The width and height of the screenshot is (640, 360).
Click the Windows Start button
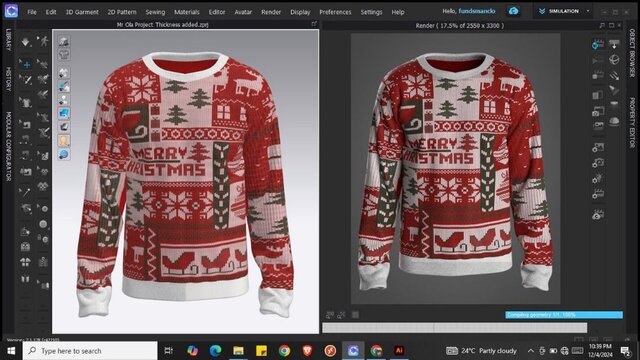[11, 351]
